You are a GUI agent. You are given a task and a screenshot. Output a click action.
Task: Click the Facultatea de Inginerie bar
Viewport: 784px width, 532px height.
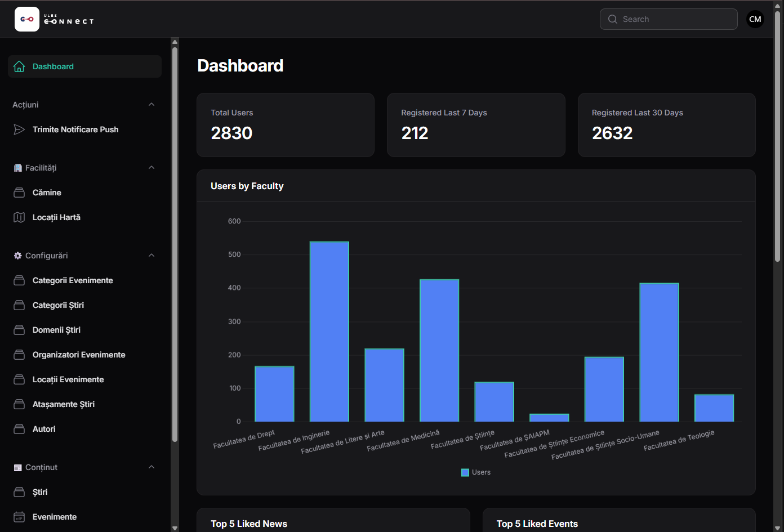[329, 332]
